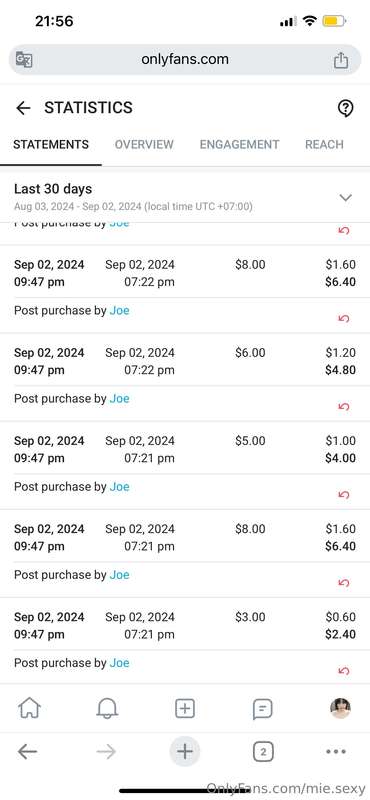Screen dimensions: 370x800
Task: Switch to the OVERVIEW tab
Action: click(144, 144)
